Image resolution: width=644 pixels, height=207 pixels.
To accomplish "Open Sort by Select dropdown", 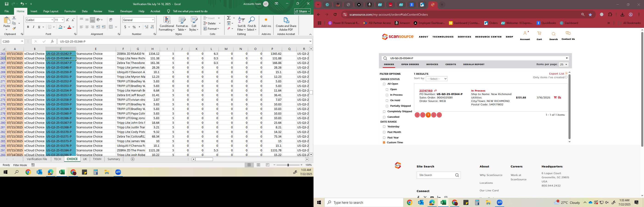I will pyautogui.click(x=437, y=79).
